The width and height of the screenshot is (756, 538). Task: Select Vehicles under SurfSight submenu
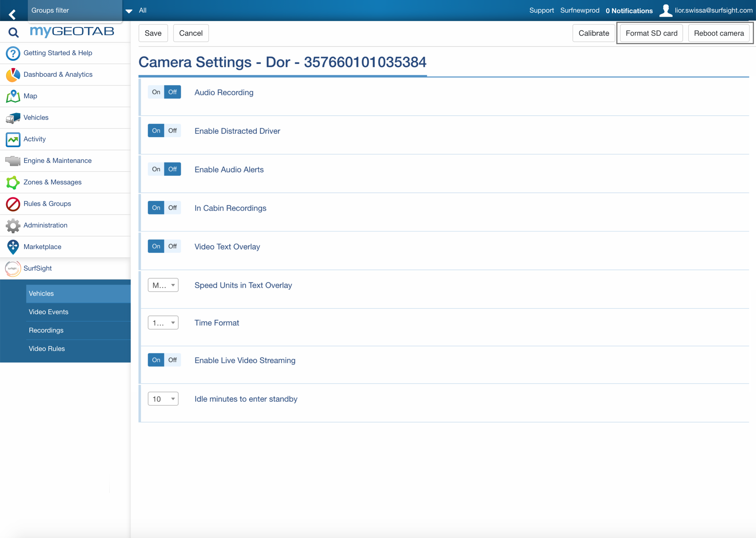click(78, 294)
